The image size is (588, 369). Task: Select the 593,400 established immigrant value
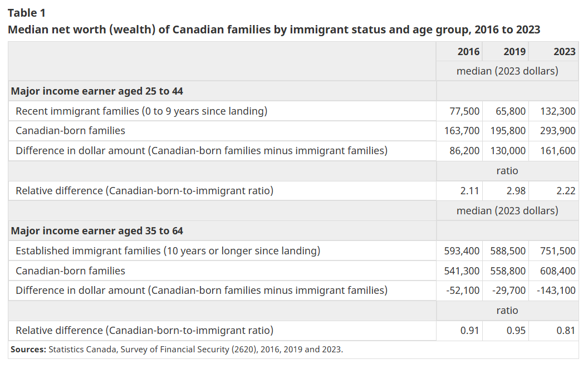460,251
